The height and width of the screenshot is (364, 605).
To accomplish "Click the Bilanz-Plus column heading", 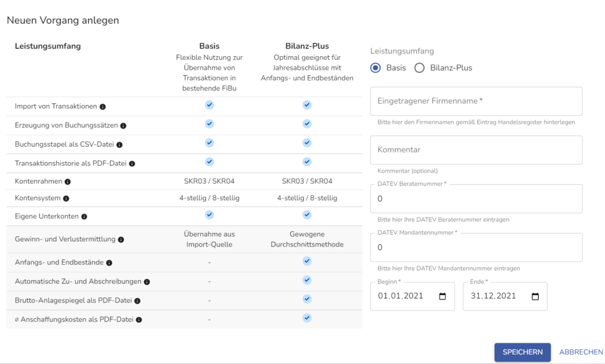I will [x=307, y=46].
